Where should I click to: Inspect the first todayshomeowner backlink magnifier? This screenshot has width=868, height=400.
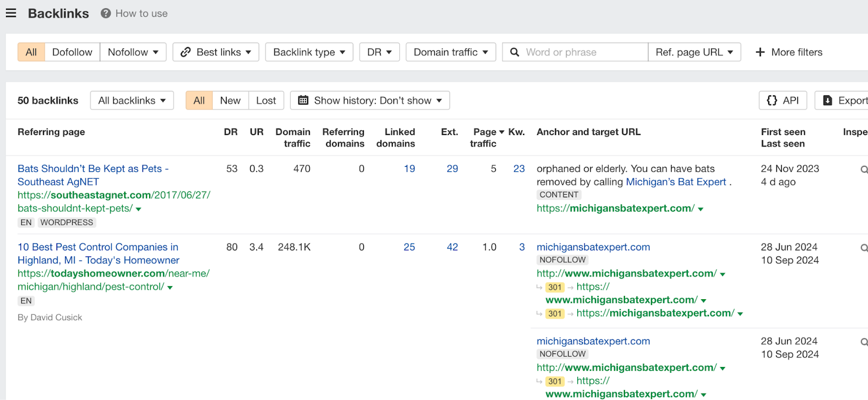(x=864, y=248)
